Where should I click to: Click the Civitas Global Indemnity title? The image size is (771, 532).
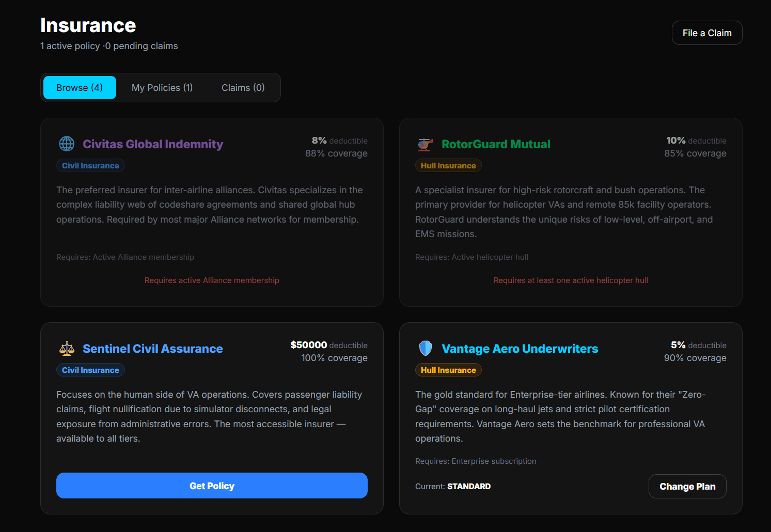pos(153,144)
